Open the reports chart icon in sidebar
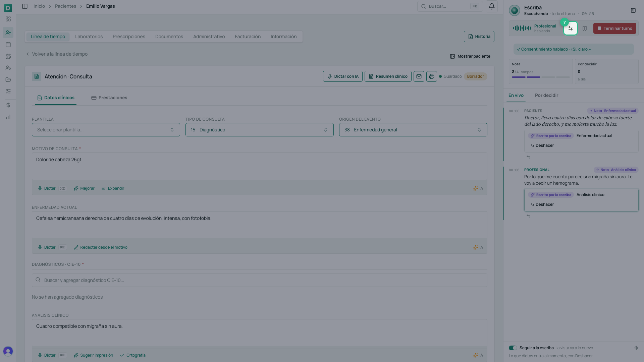 (8, 117)
